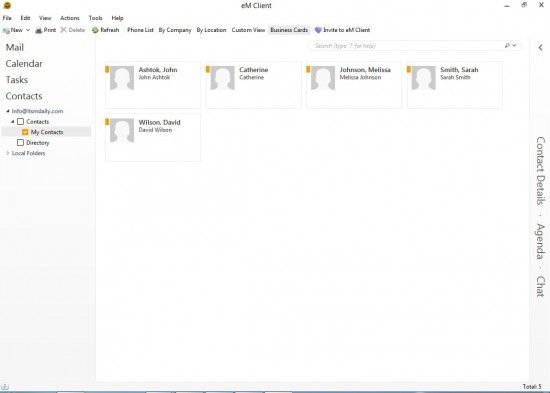Toggle the Directory checkbox
550x393 pixels.
[21, 143]
